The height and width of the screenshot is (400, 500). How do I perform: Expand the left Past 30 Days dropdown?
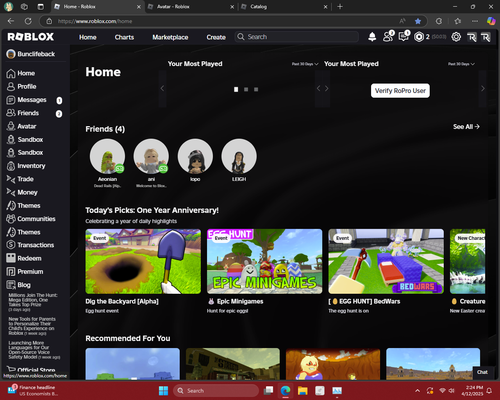(x=305, y=64)
